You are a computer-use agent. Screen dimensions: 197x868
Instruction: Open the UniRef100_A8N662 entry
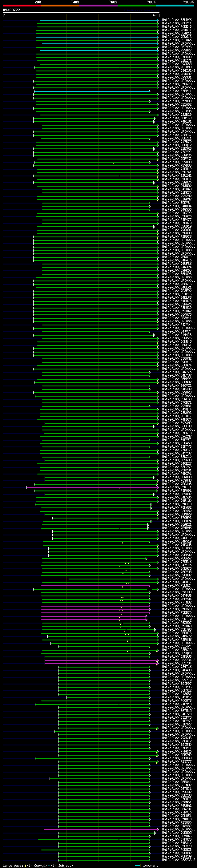176,507
